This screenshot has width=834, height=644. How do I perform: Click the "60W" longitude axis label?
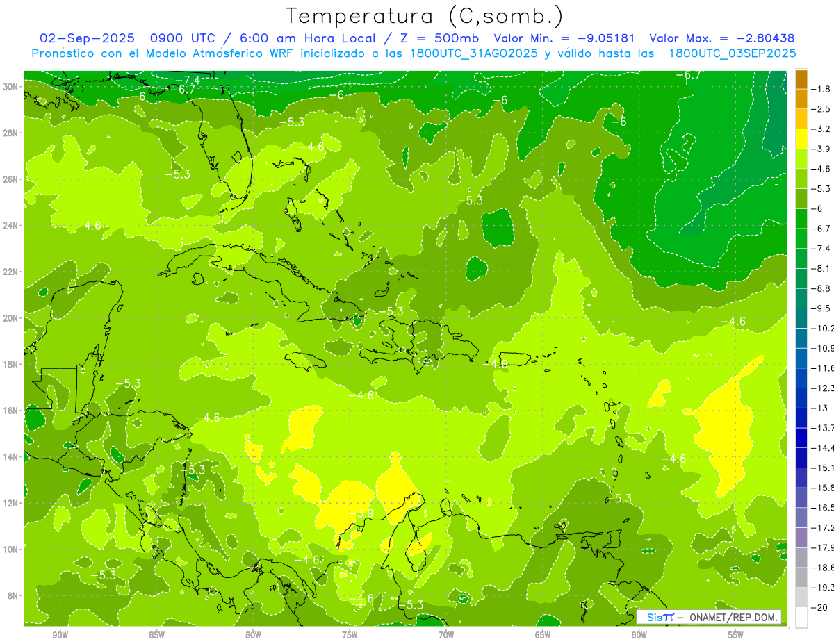[x=639, y=636]
